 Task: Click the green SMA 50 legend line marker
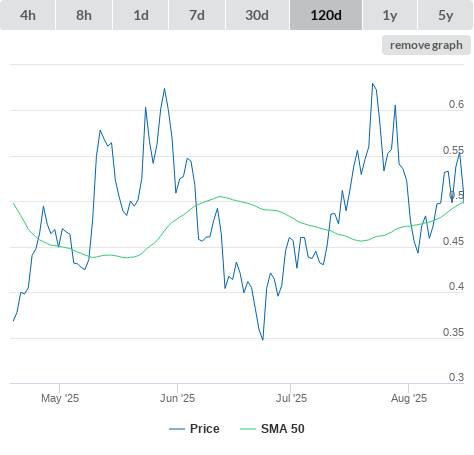click(248, 429)
